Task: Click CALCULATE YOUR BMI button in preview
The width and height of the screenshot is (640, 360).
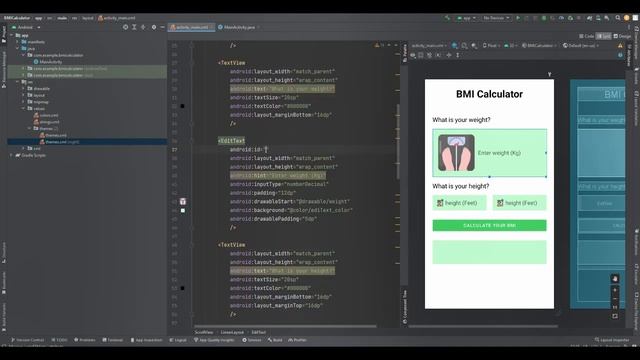Action: (x=489, y=225)
